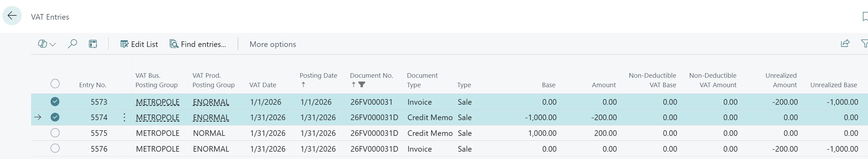This screenshot has height=159, width=868.
Task: Click Edit List
Action: tap(139, 44)
